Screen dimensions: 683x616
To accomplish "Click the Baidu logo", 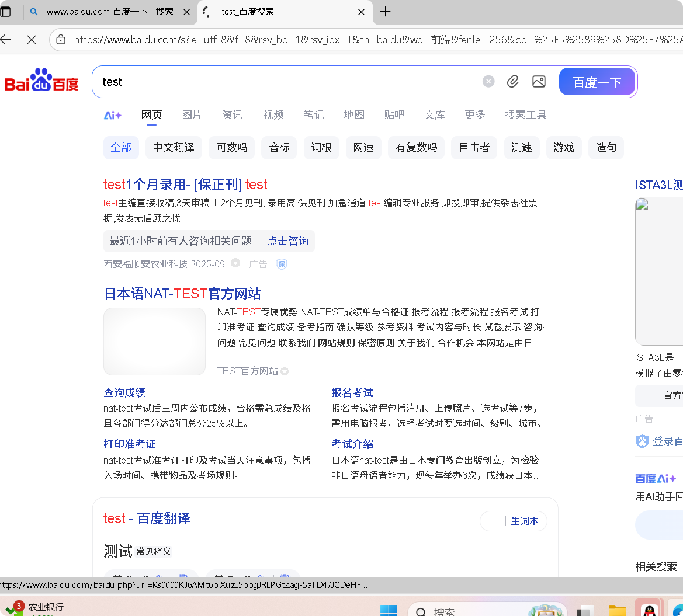I will [41, 80].
